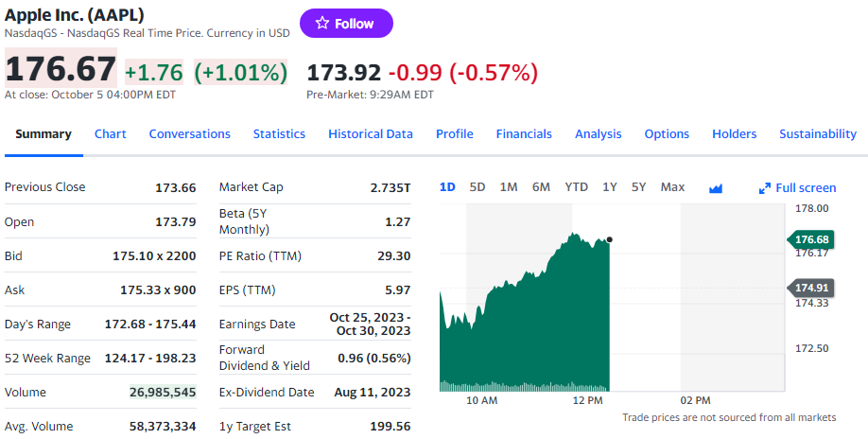Viewport: 868px width, 439px height.
Task: Click the Earnings Date Oct 25, 2023 value
Action: (370, 324)
